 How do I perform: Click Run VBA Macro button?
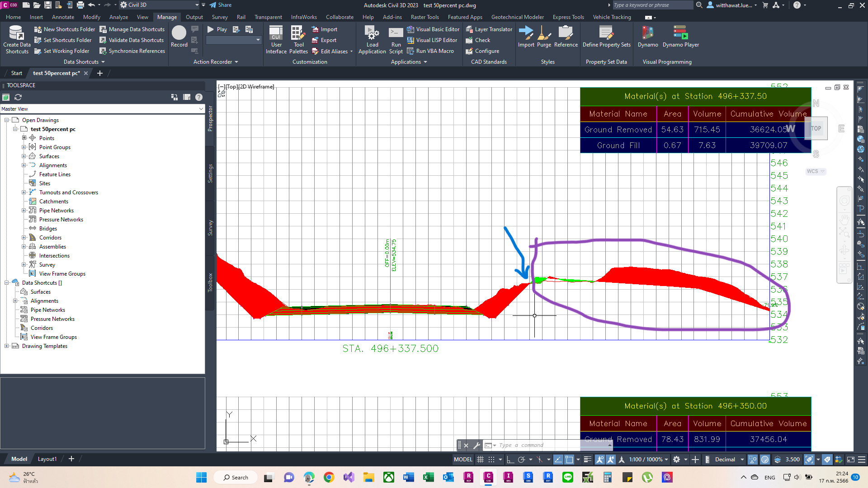pyautogui.click(x=430, y=51)
